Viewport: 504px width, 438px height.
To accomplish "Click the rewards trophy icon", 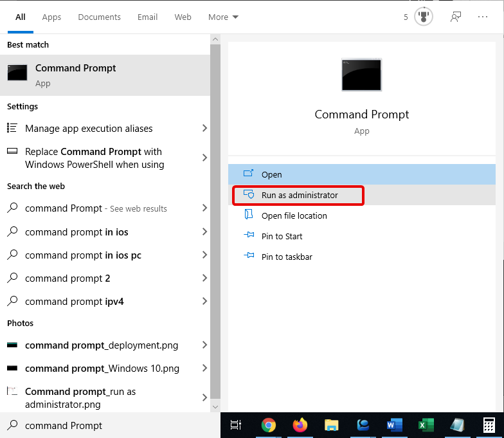I will (x=423, y=17).
